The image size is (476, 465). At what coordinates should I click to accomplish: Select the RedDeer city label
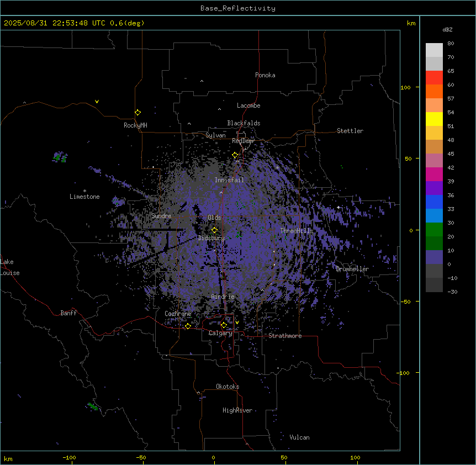243,141
